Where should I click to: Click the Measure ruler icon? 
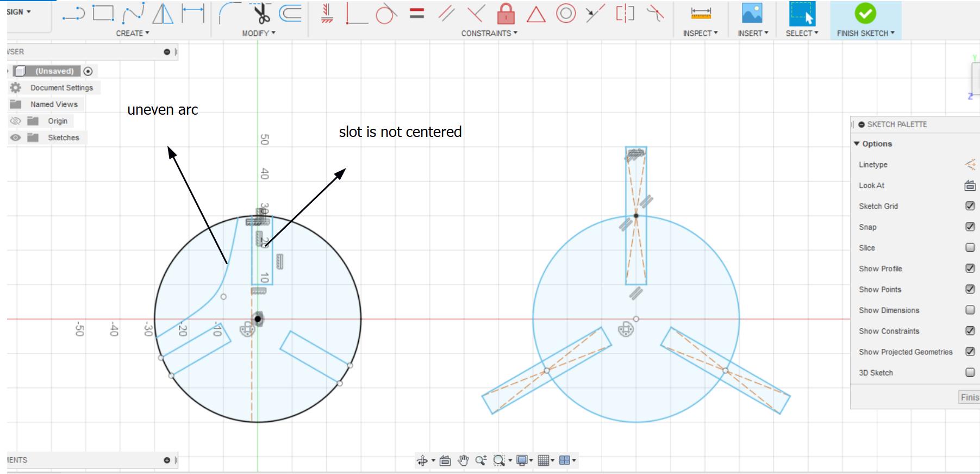[701, 14]
